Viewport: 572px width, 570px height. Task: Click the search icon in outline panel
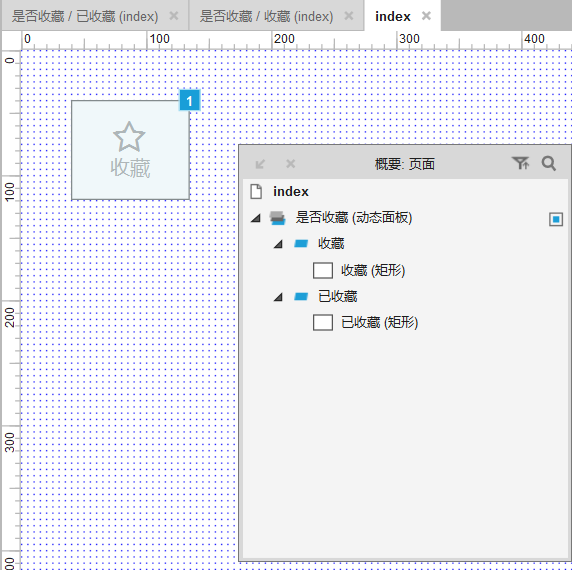pos(548,164)
